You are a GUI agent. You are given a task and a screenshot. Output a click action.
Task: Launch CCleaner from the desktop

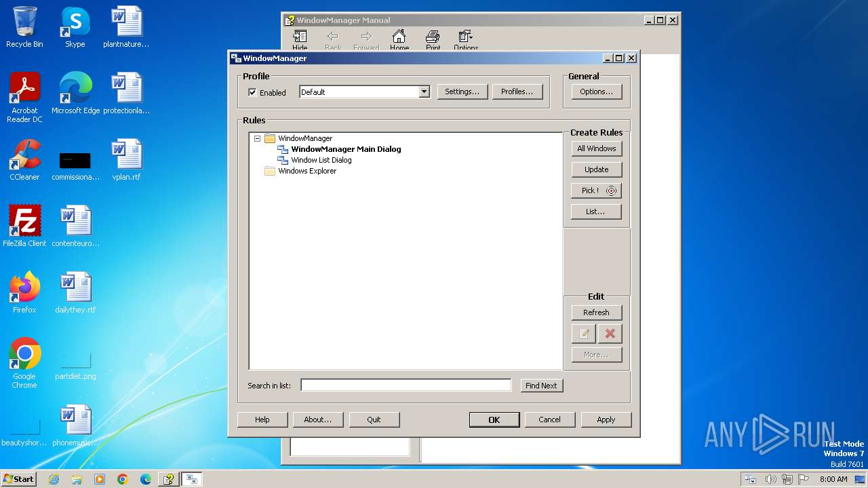coord(24,160)
